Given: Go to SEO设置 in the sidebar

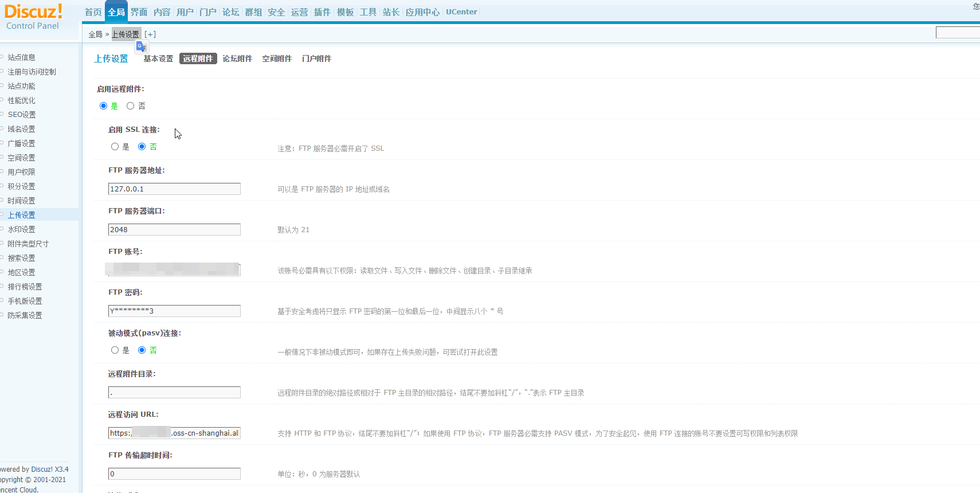Looking at the screenshot, I should [x=22, y=115].
